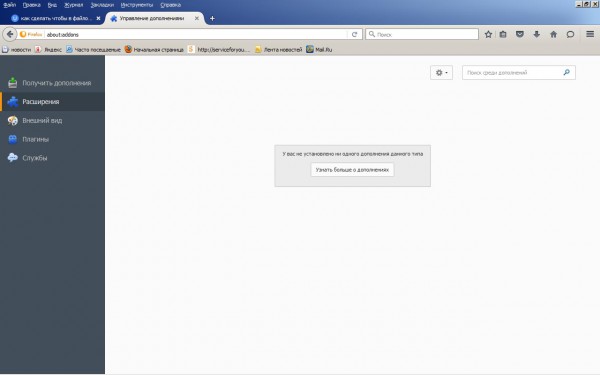This screenshot has height=375, width=600.
Task: Open the 'Mail.Ru' bookmark
Action: [x=319, y=50]
